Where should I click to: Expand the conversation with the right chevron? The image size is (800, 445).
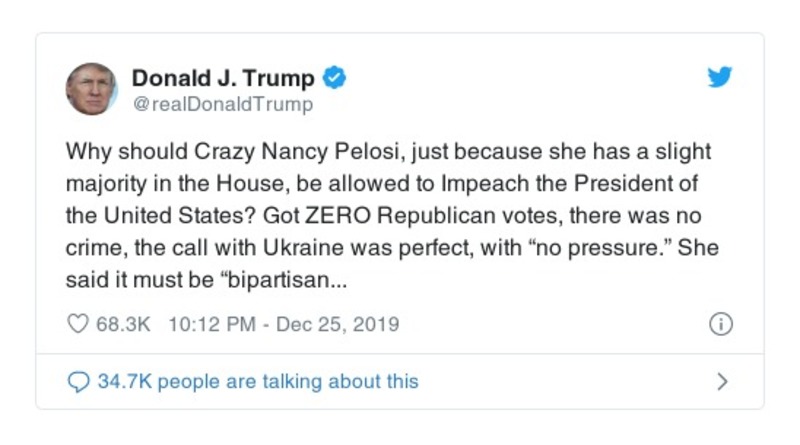click(722, 381)
